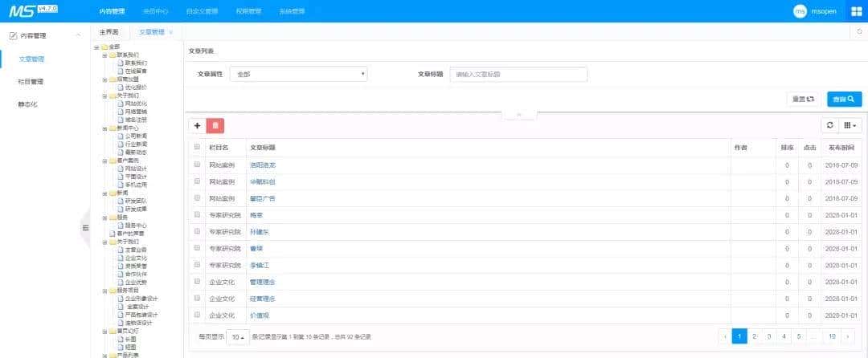
Task: Collapse the 新闻中心 tree folder toggle
Action: pyautogui.click(x=104, y=128)
